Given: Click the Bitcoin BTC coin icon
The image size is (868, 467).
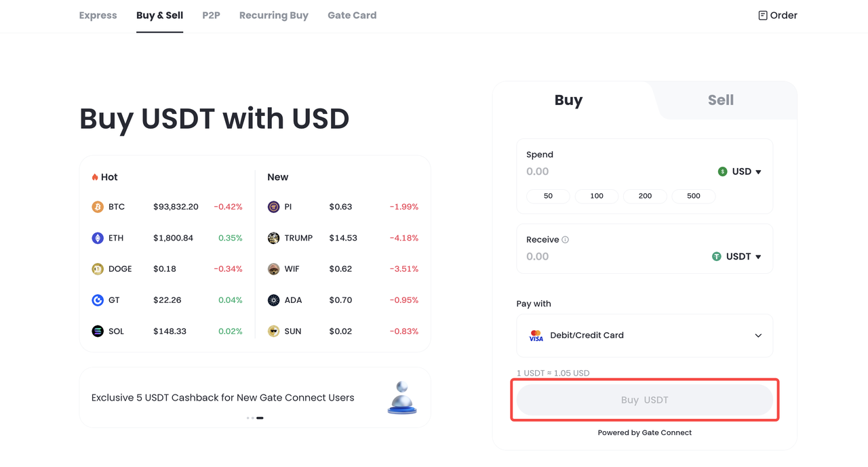Looking at the screenshot, I should (x=98, y=207).
